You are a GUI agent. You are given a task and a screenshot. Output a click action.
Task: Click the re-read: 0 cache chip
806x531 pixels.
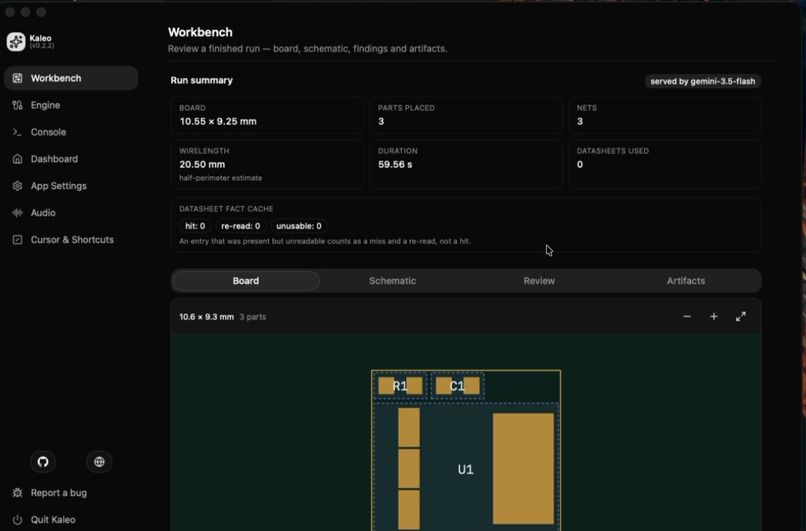click(241, 226)
